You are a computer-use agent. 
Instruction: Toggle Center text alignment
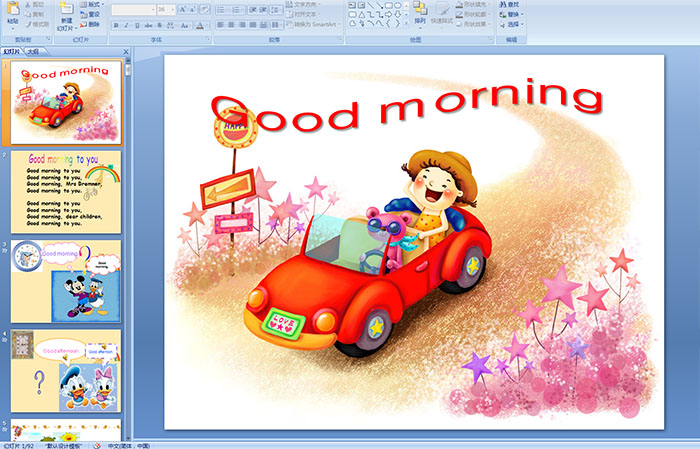[x=231, y=25]
